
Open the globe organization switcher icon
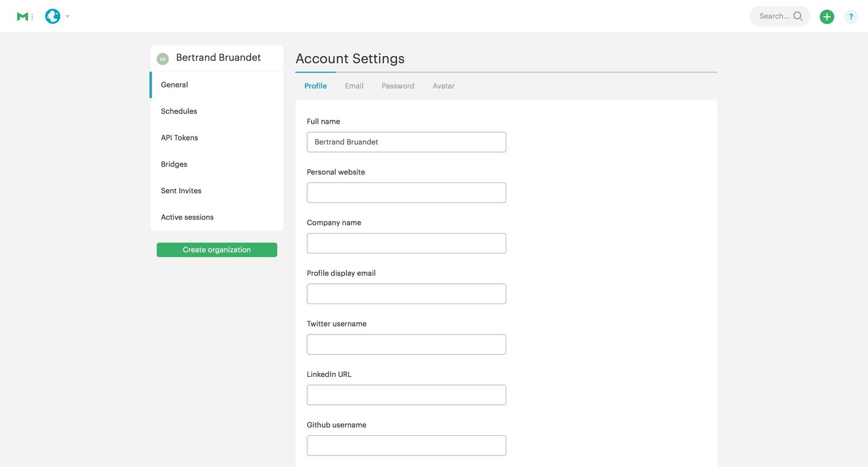[53, 17]
